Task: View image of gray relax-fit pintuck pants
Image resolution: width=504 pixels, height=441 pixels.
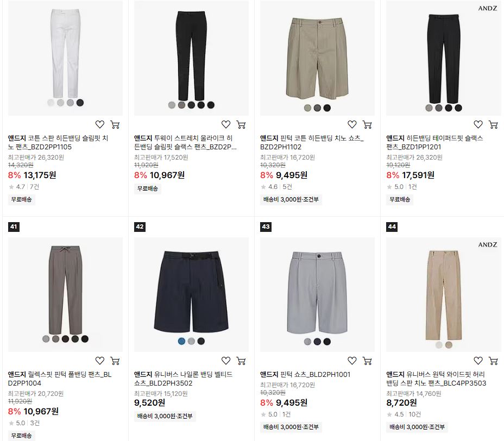Action: click(x=65, y=294)
